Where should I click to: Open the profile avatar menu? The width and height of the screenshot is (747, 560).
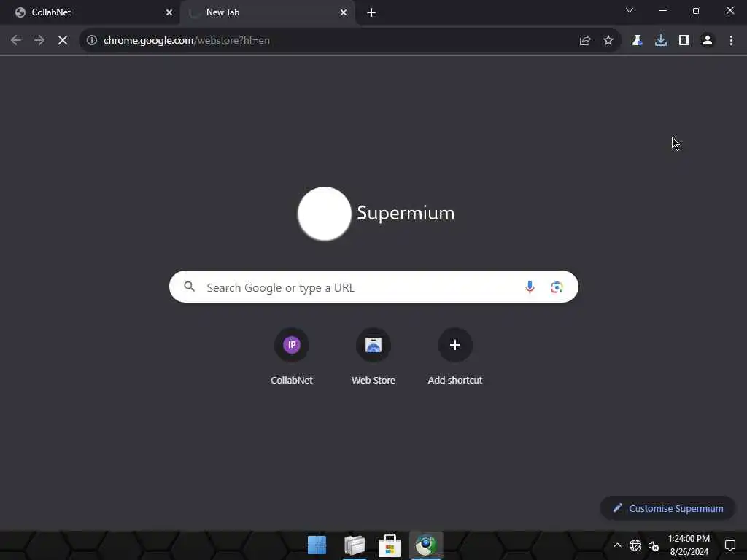point(708,41)
